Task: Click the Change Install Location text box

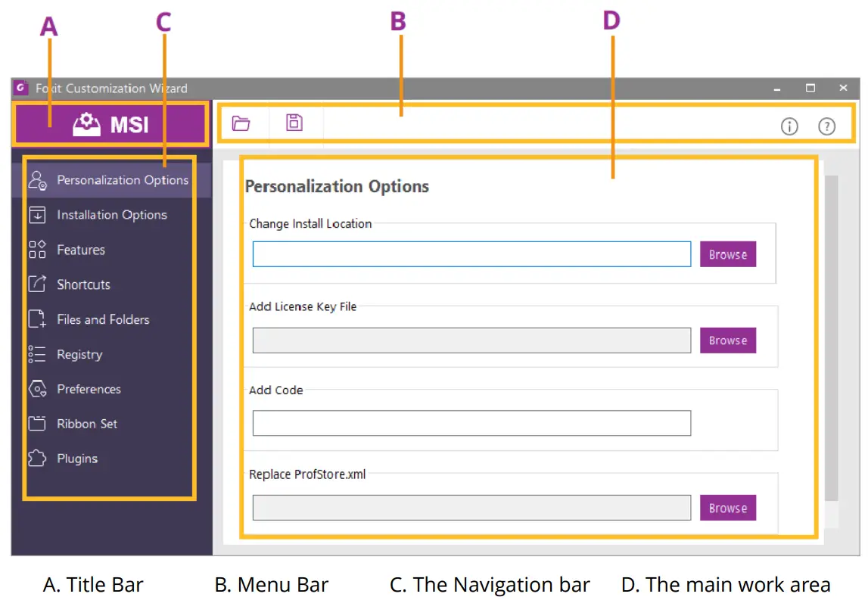Action: (x=471, y=254)
